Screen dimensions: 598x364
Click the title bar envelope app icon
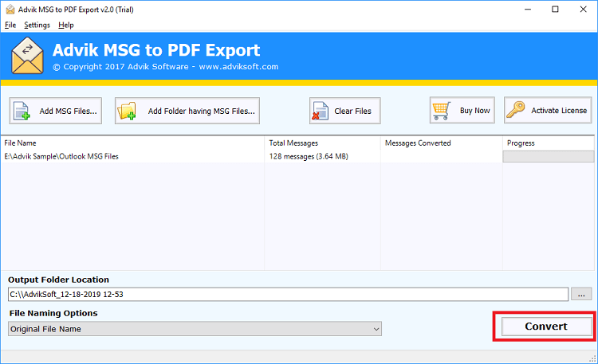pos(10,10)
